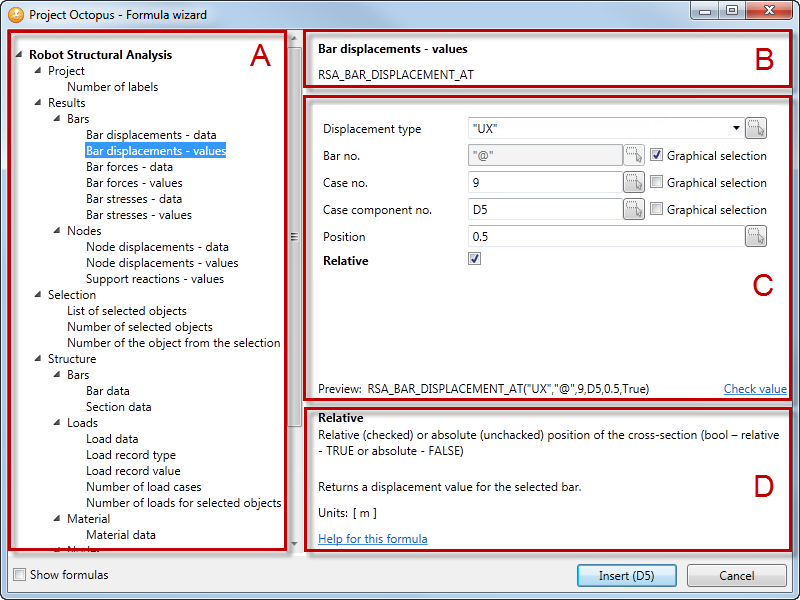Collapse the Robot Structural Analysis root node
Image resolution: width=800 pixels, height=600 pixels.
[x=19, y=54]
